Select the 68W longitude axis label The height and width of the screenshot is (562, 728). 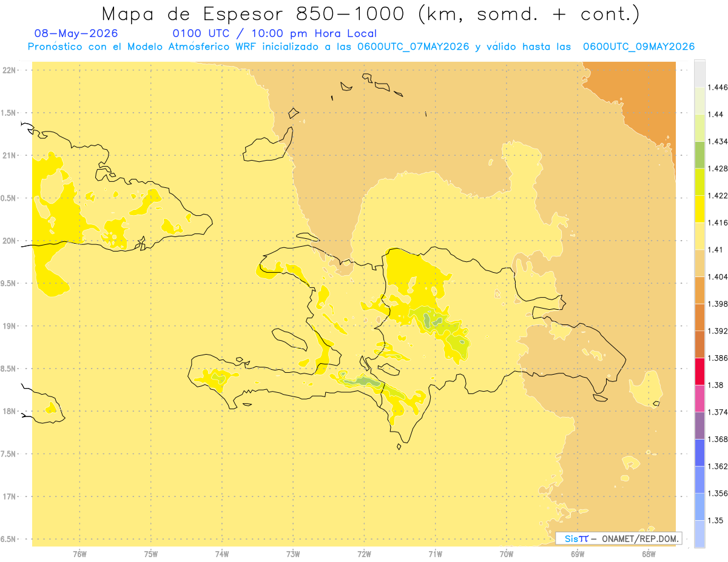(x=649, y=554)
